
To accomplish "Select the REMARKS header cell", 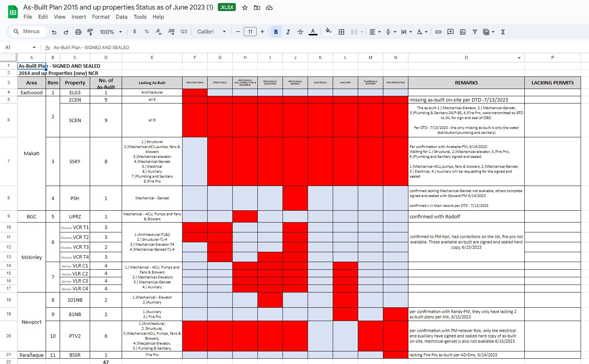I will click(466, 83).
